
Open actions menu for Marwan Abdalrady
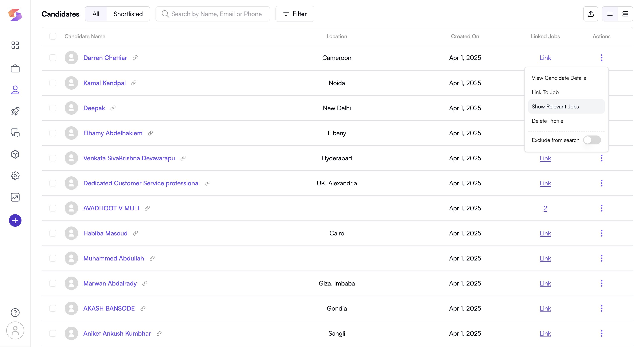601,283
